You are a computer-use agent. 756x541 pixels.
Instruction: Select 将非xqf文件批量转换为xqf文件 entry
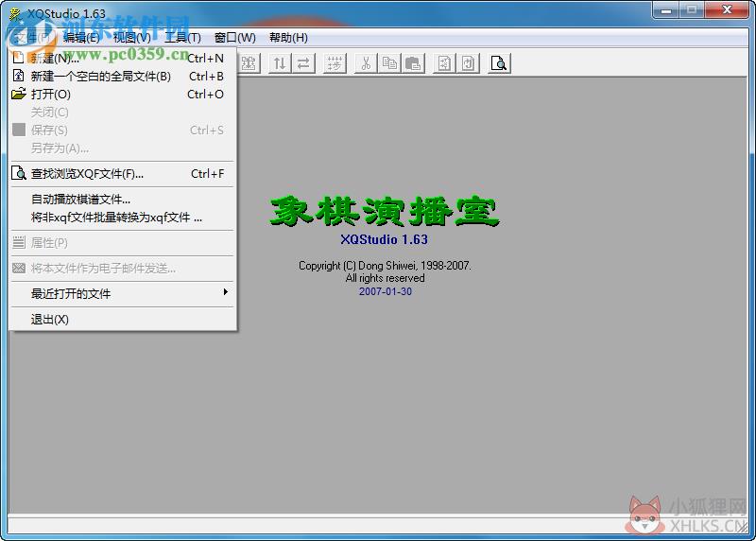[123, 218]
